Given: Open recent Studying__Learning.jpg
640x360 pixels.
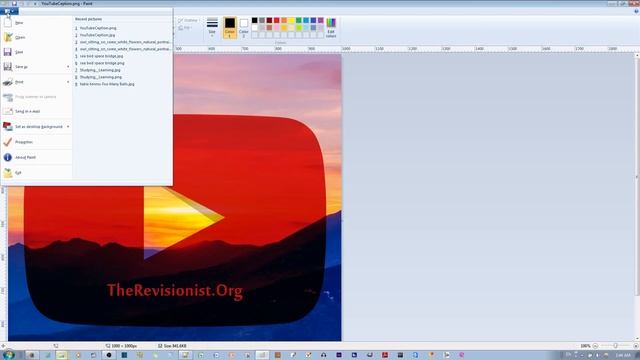Looking at the screenshot, I should coord(122,70).
